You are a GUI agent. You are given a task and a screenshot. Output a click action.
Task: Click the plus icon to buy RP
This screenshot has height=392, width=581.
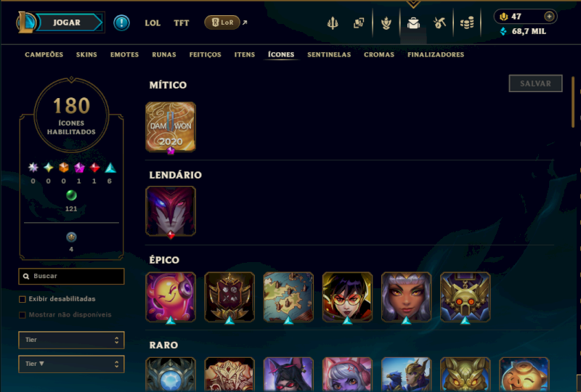point(549,16)
